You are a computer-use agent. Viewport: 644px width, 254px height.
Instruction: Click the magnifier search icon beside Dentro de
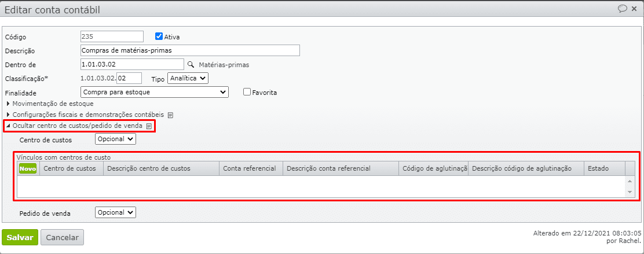tap(189, 64)
